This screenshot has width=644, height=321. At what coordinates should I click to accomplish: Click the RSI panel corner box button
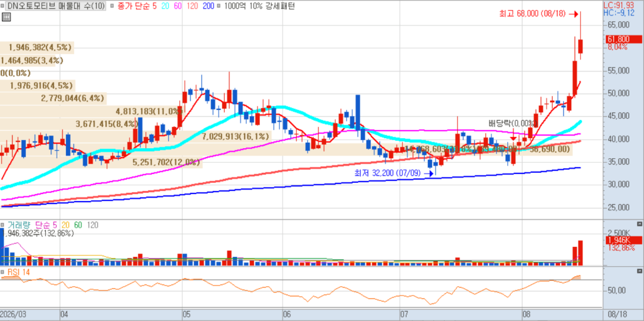[x=639, y=271]
